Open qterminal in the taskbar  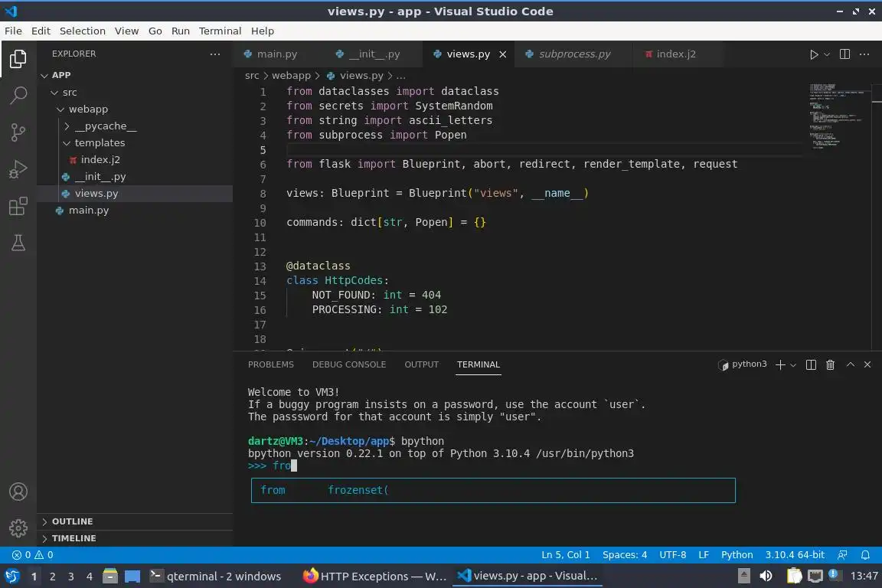click(x=216, y=577)
